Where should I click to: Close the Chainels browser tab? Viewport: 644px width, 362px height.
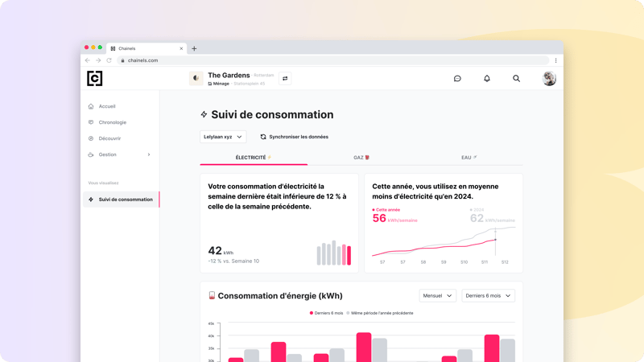click(x=181, y=48)
